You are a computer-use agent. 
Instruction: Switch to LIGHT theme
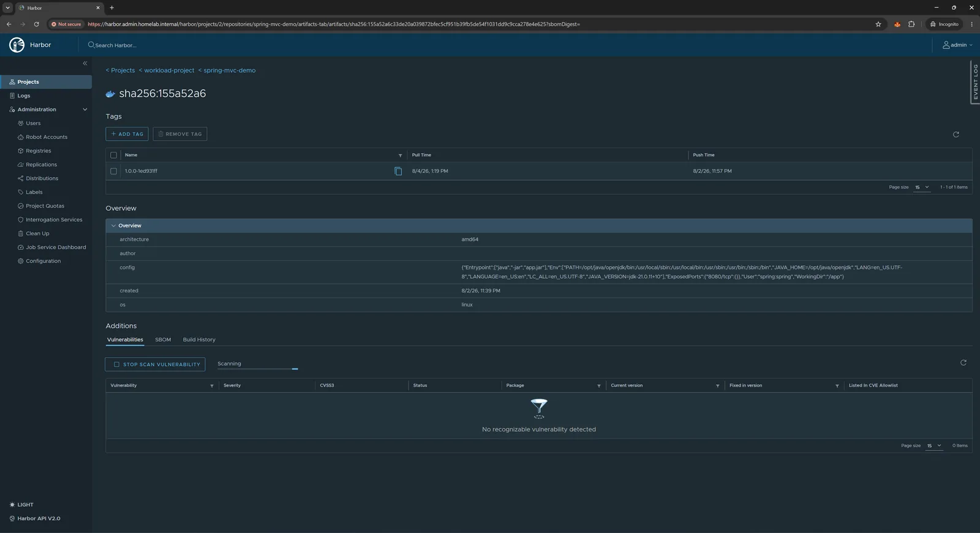click(21, 505)
